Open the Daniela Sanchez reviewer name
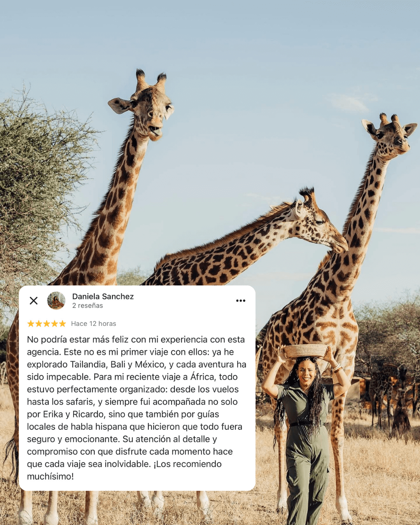420x525 pixels. point(103,296)
